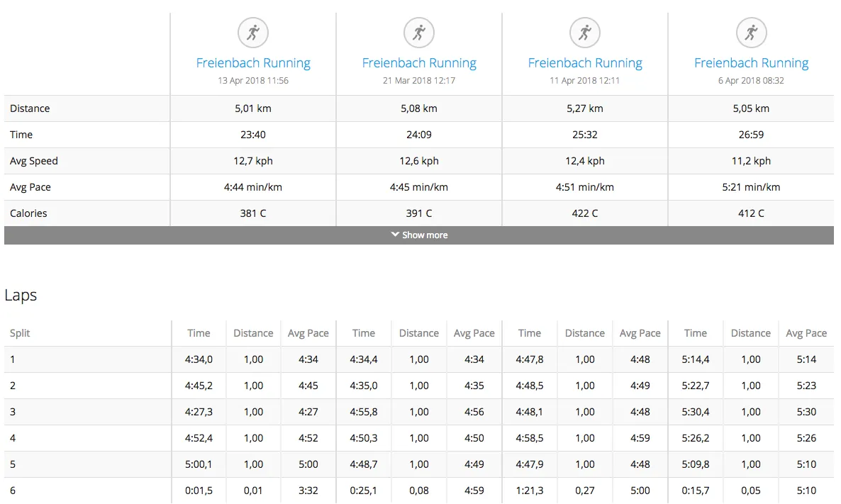Click the 5,27 km distance value
Screen dimensions: 841x504
pyautogui.click(x=584, y=108)
